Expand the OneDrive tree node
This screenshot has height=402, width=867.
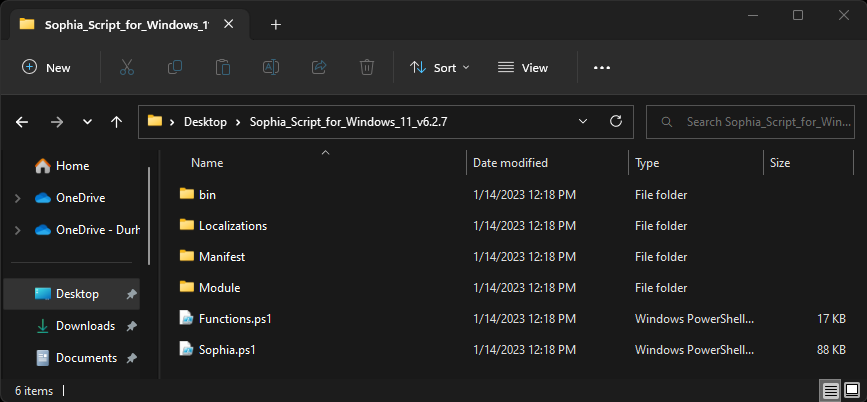(18, 198)
